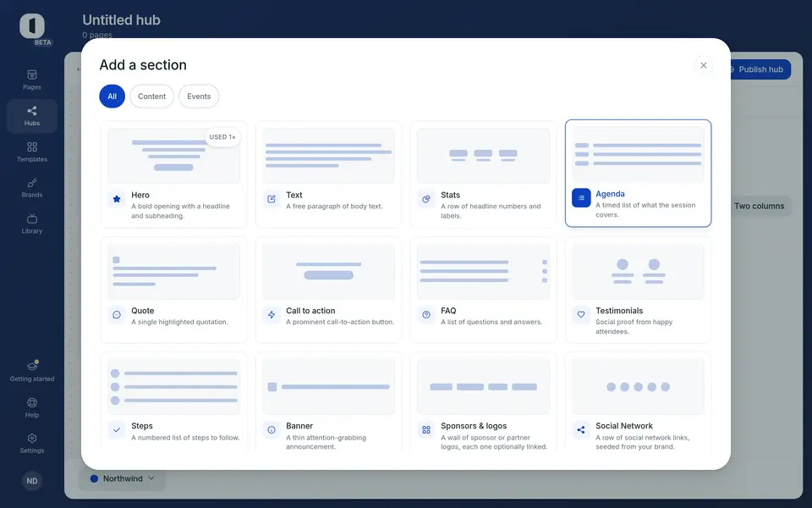Choose the Two columns layout button
Viewport: 812px width, 508px height.
point(760,206)
